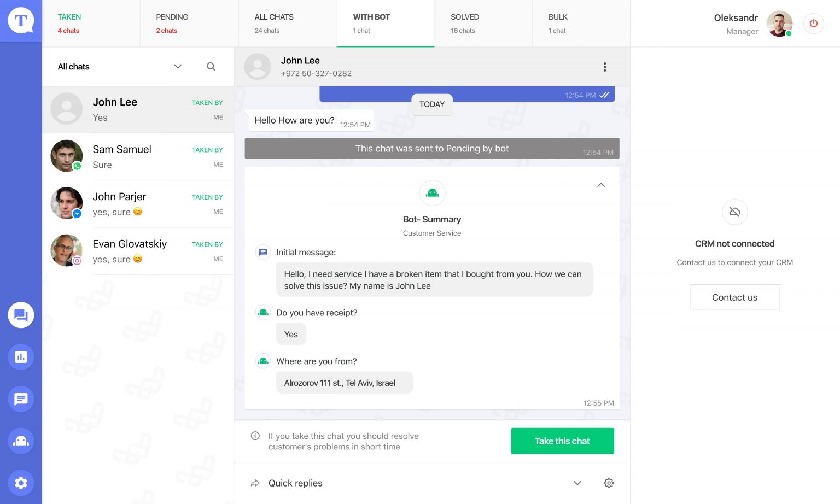
Task: Open the Bulk tab
Action: pyautogui.click(x=581, y=24)
